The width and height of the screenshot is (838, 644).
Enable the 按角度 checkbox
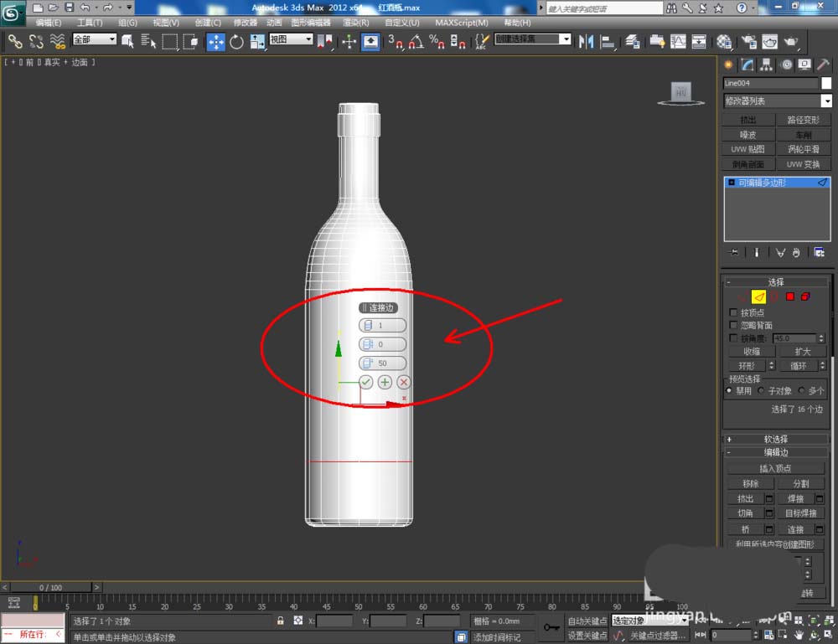point(733,338)
